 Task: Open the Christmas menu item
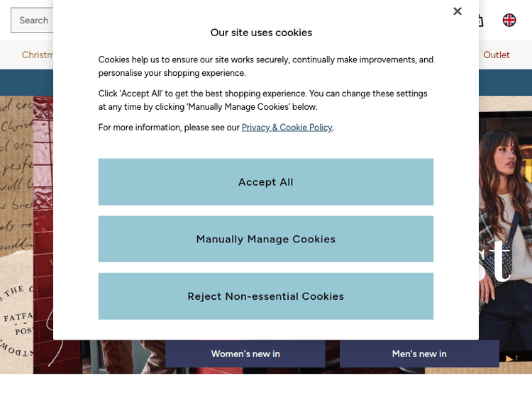37,55
